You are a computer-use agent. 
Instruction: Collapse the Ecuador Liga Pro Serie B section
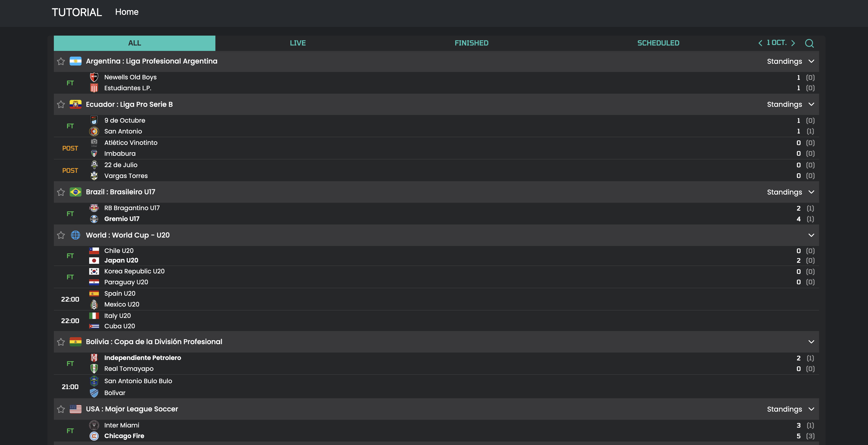[811, 104]
